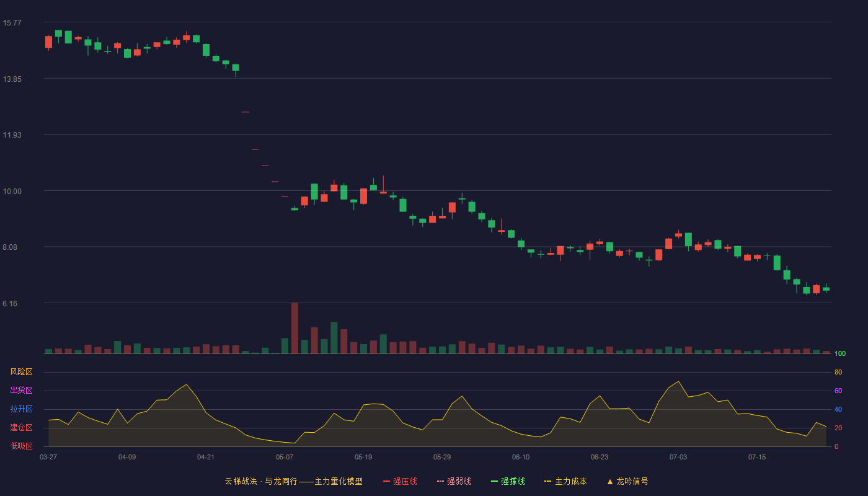
Task: Click the 风险区 zone label
Action: pyautogui.click(x=21, y=372)
